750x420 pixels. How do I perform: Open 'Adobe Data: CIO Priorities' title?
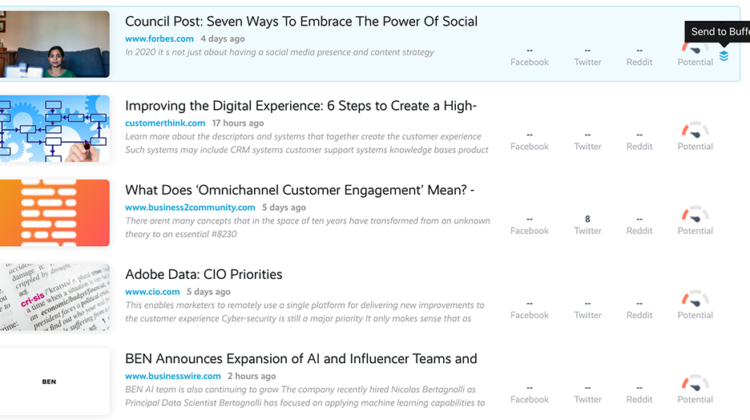point(203,274)
